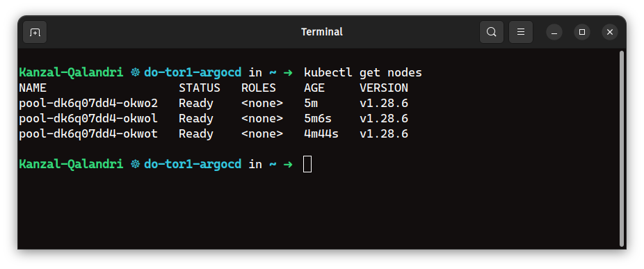Click node name pool-dk6q07dd4-okwo2
This screenshot has height=269, width=644.
tap(88, 103)
